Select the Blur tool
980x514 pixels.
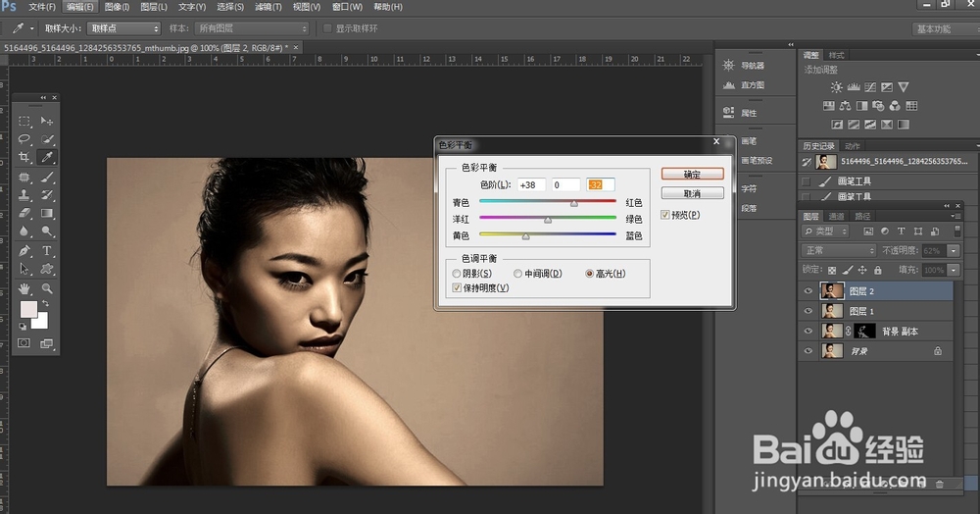coord(24,231)
